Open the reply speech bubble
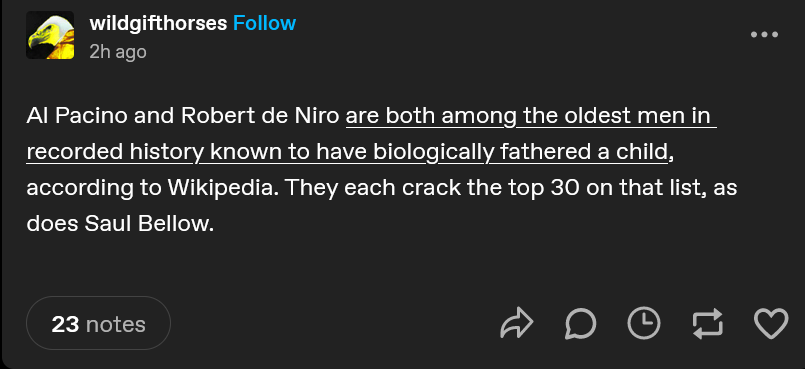Image resolution: width=805 pixels, height=369 pixels. (x=581, y=324)
